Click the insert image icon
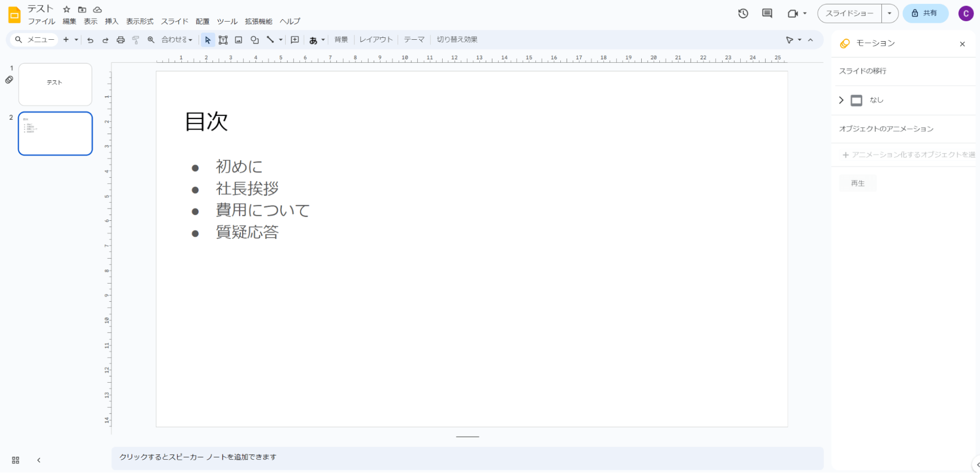Screen dimensions: 980x473 tap(239, 40)
